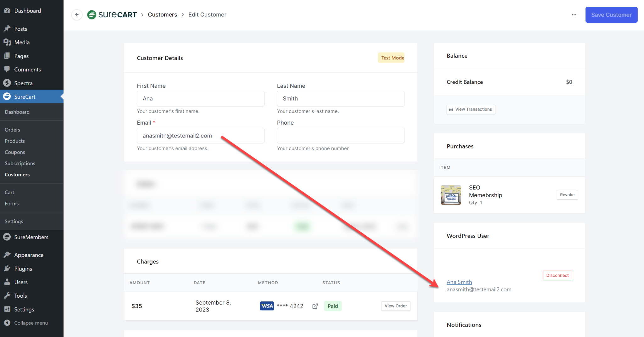The image size is (644, 337).
Task: Open the external link icon beside the Visa charge
Action: (x=315, y=306)
